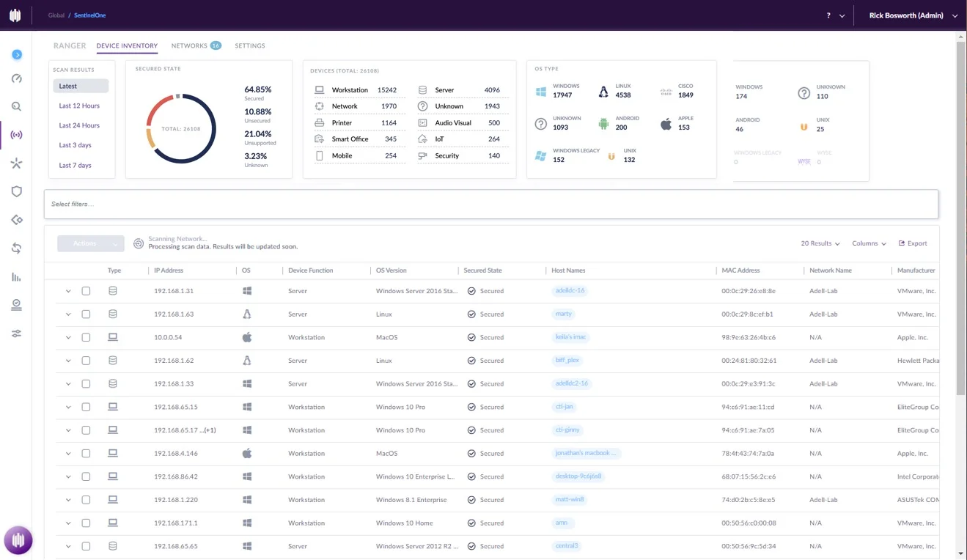The image size is (967, 560).
Task: Switch to the Networks tab
Action: pos(189,45)
